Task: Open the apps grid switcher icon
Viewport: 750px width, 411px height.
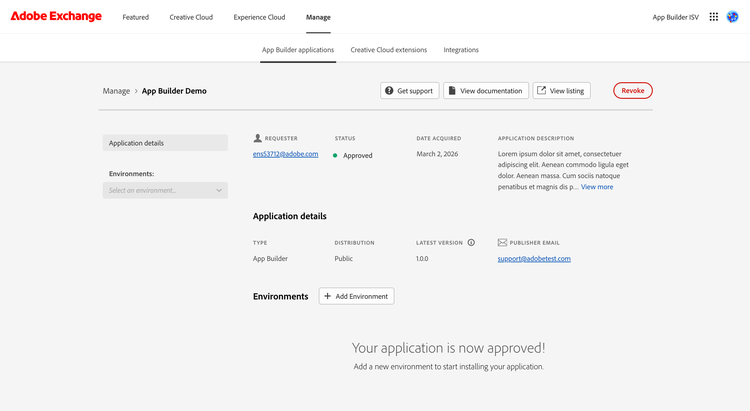Action: 714,17
